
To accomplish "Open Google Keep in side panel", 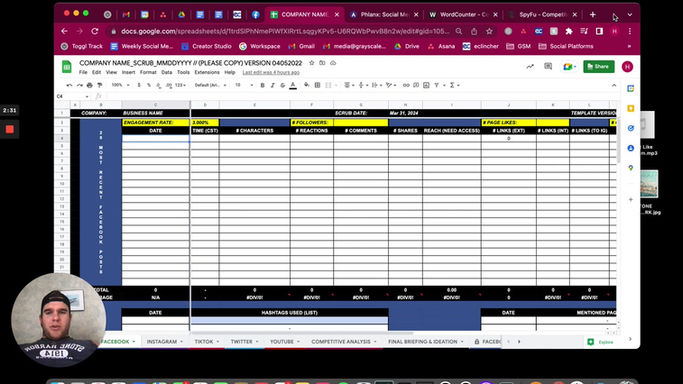I will 630,108.
